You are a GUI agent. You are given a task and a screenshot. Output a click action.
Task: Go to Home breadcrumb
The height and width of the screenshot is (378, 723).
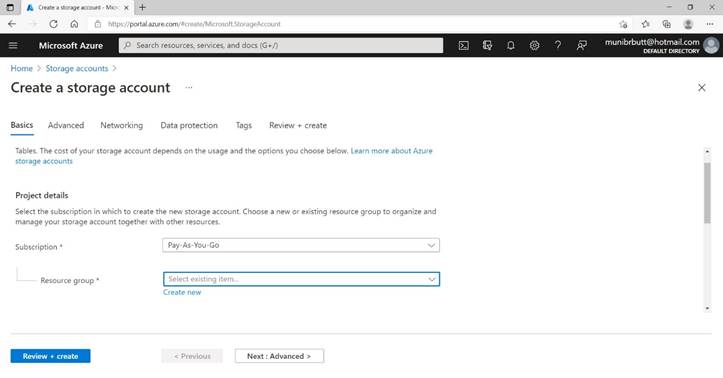(x=22, y=68)
